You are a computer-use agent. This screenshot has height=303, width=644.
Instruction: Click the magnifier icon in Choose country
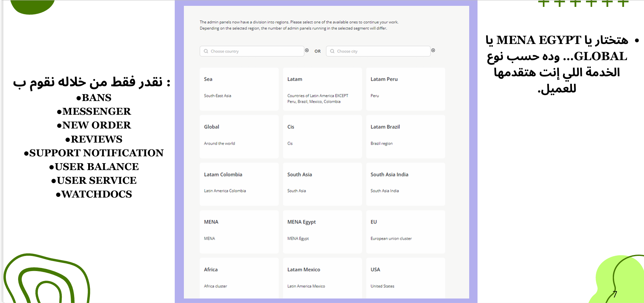pyautogui.click(x=206, y=51)
